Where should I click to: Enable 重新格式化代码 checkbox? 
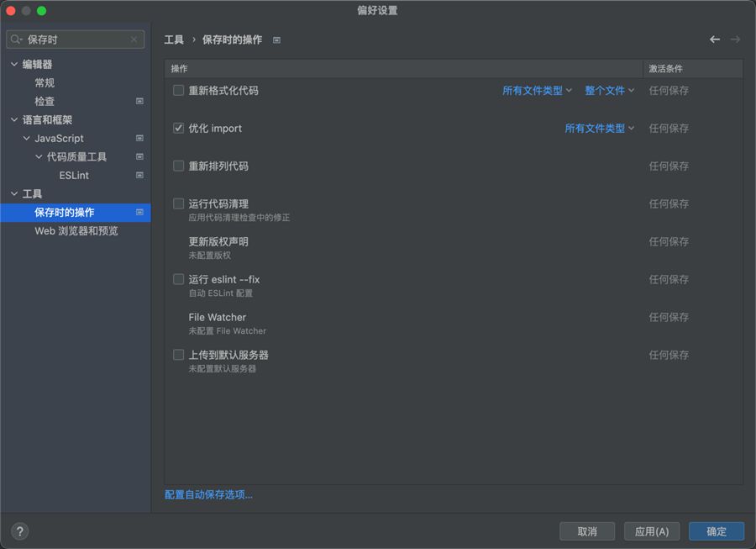178,90
